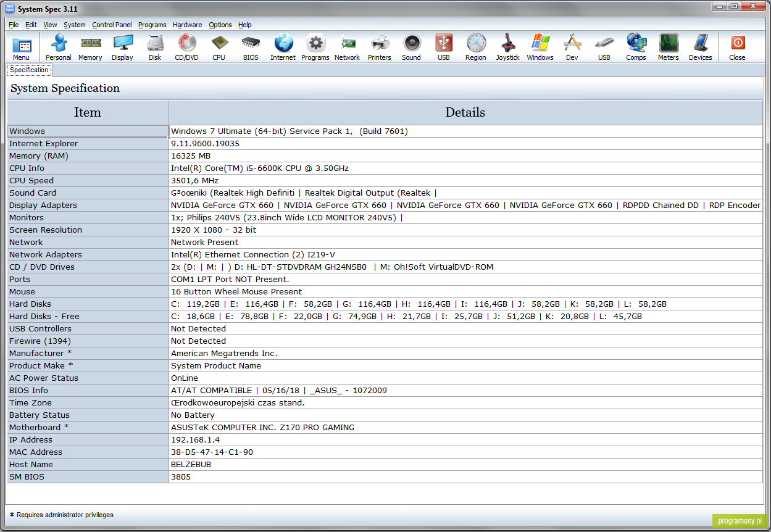Click the Details column header
771x532 pixels.
(465, 112)
